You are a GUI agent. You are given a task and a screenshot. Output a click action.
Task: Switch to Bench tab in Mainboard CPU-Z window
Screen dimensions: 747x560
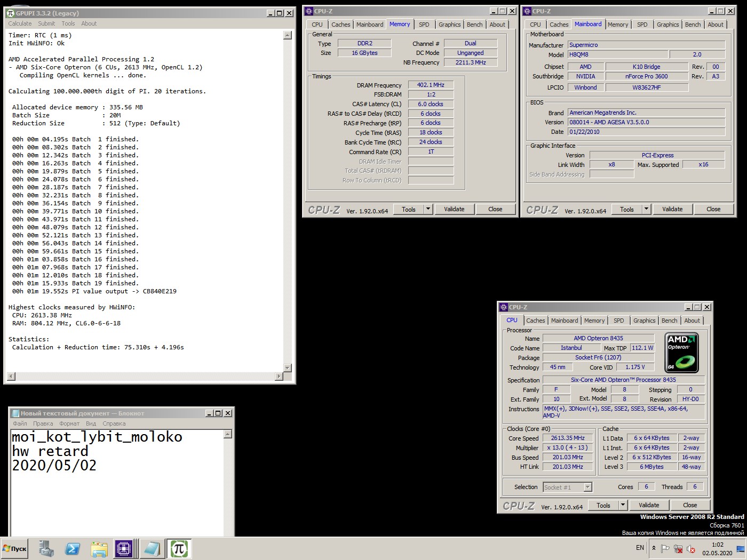(x=693, y=25)
